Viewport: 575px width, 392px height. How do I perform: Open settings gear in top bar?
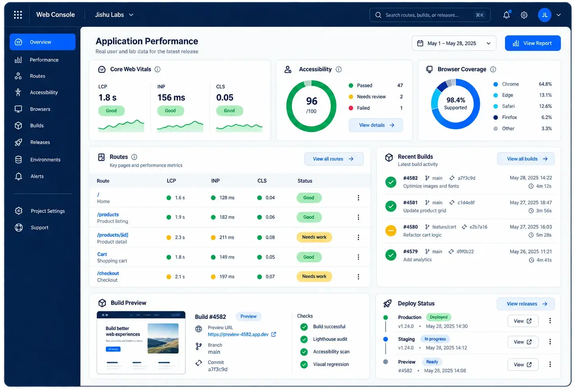pyautogui.click(x=524, y=15)
